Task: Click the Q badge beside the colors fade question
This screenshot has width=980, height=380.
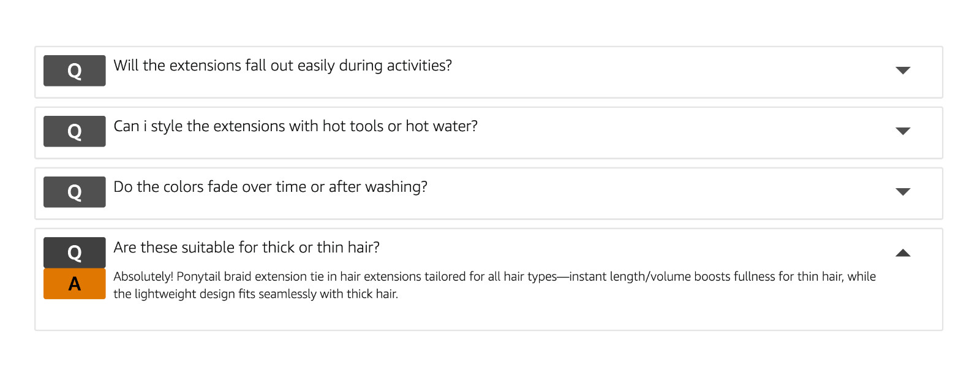Action: point(74,192)
